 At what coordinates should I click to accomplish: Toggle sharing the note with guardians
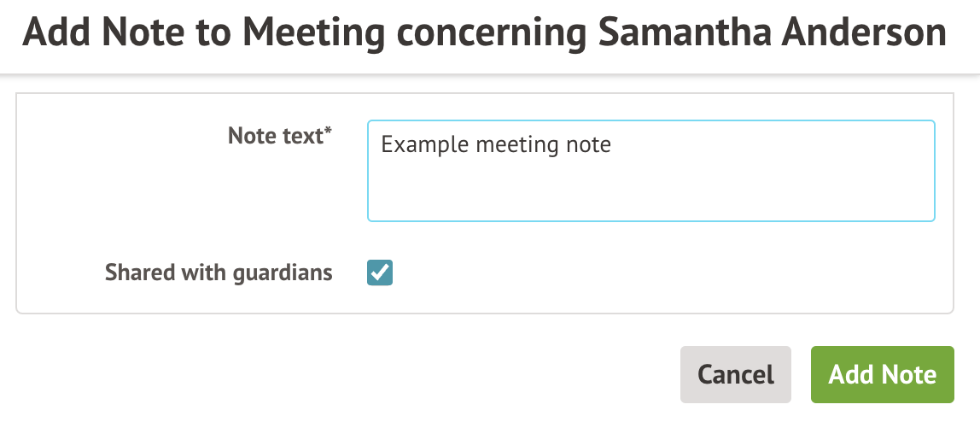click(380, 273)
